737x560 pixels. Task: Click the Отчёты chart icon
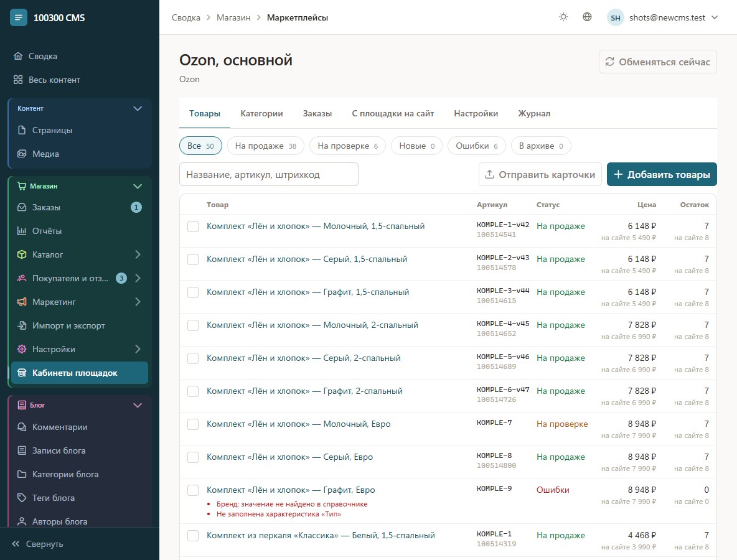[x=22, y=231]
